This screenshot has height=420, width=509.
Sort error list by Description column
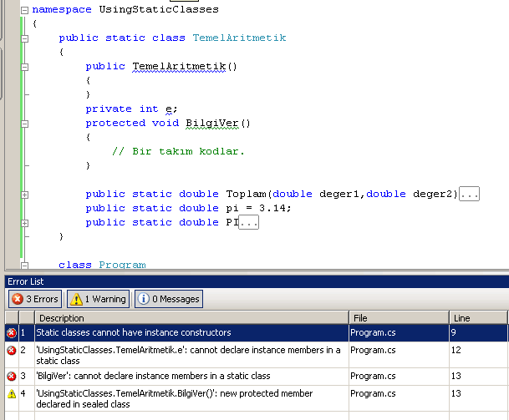tap(191, 318)
